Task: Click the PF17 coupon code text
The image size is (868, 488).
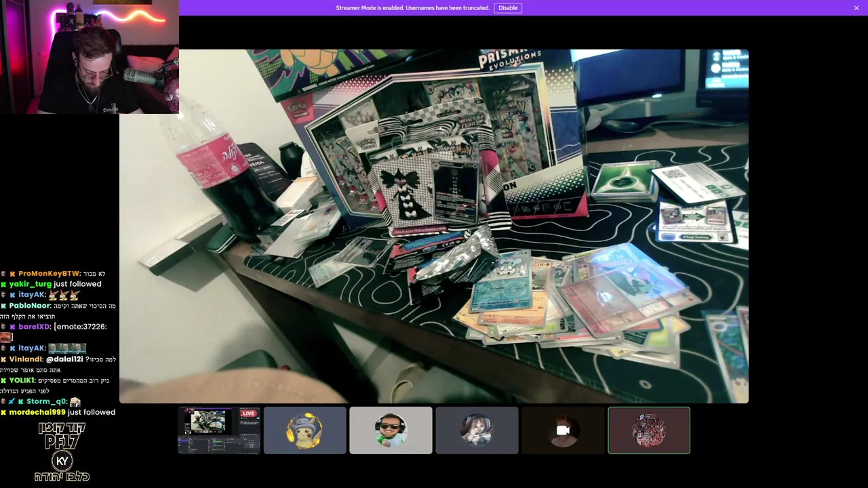Action: [x=62, y=442]
